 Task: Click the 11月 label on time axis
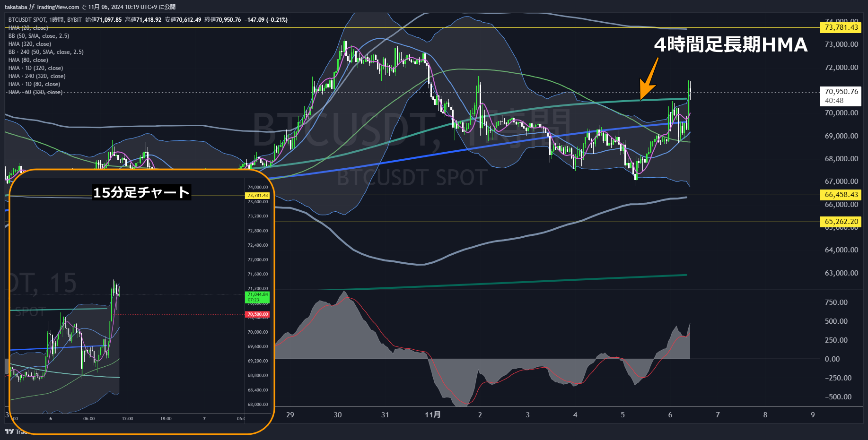pos(432,415)
